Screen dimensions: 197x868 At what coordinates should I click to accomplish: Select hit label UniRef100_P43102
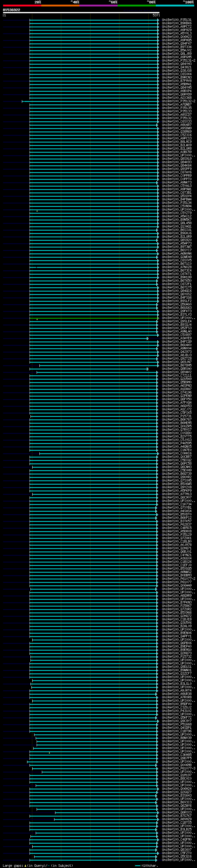coord(177,711)
